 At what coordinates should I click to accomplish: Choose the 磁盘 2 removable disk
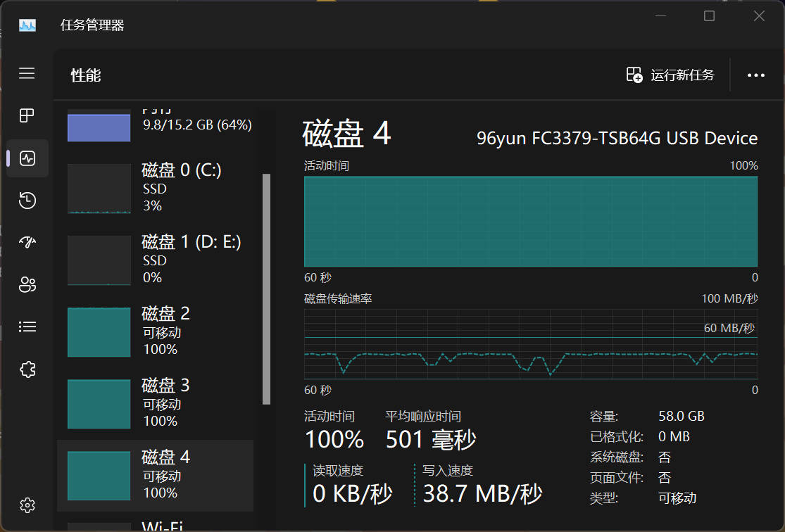click(155, 331)
